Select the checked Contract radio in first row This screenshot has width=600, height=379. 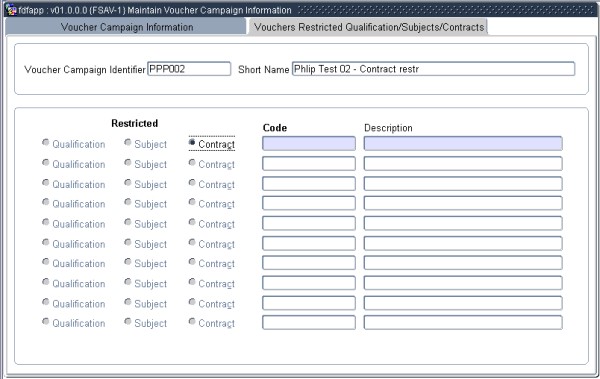pos(192,142)
